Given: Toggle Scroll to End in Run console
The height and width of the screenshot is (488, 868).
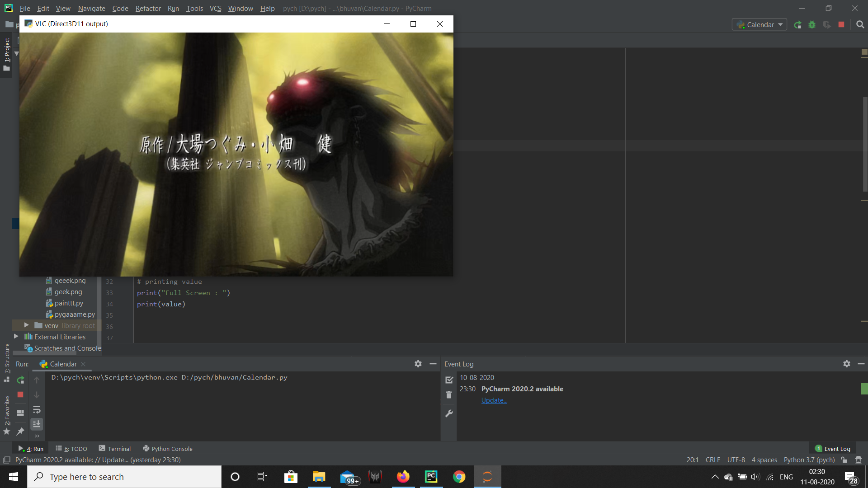Looking at the screenshot, I should coord(37,424).
